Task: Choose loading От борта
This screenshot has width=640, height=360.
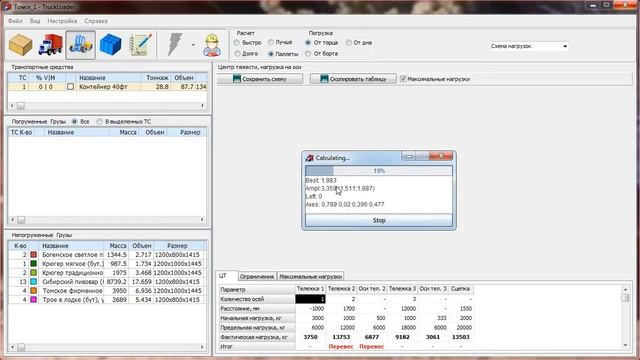Action: pyautogui.click(x=322, y=53)
